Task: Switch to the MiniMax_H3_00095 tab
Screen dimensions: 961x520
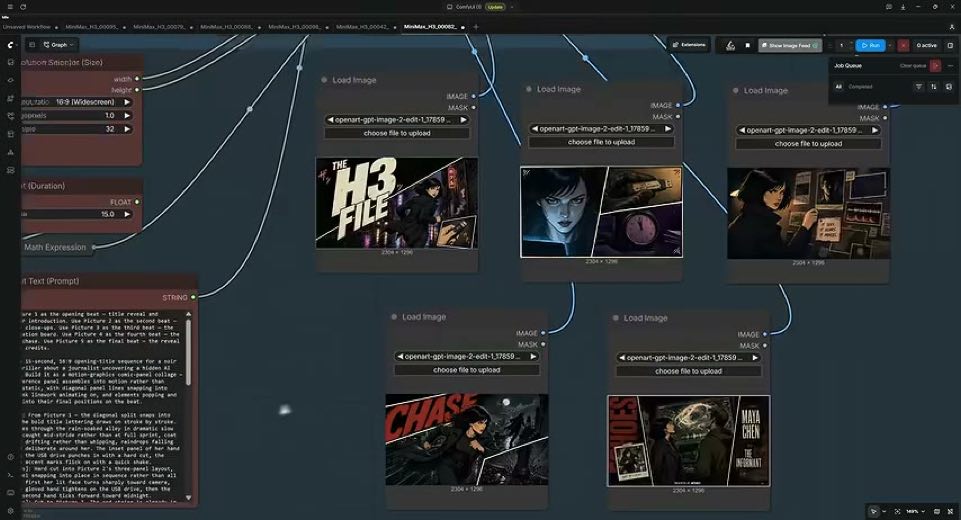Action: (94, 27)
